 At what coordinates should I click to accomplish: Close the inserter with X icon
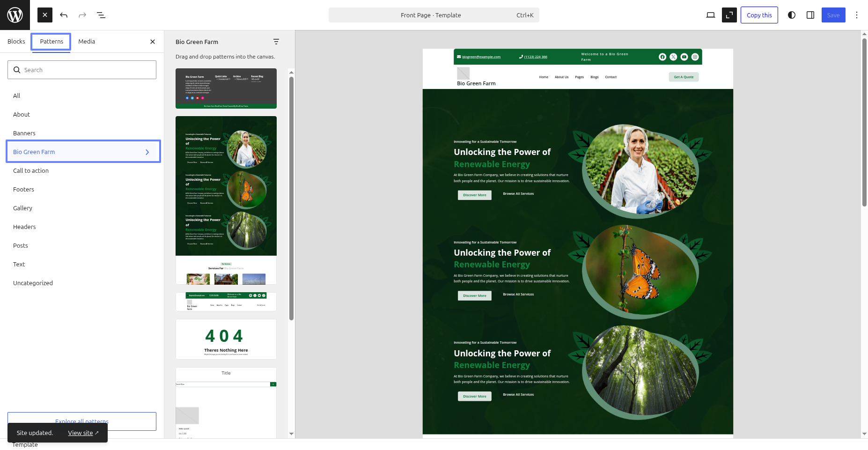pos(153,42)
